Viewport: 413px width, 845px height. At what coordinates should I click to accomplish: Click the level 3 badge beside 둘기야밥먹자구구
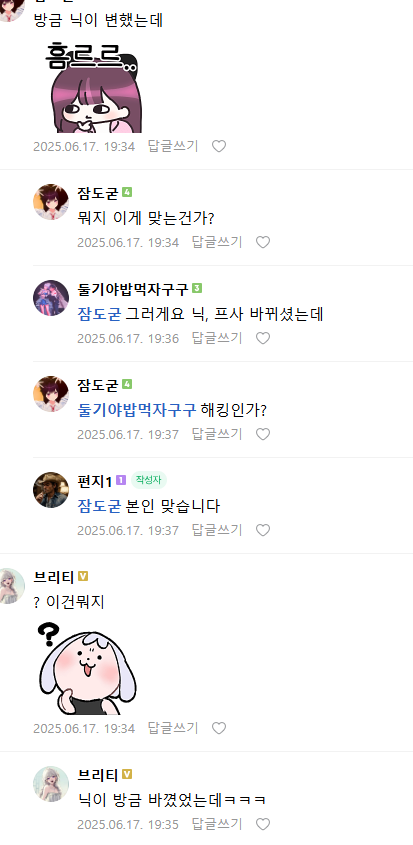(x=197, y=288)
